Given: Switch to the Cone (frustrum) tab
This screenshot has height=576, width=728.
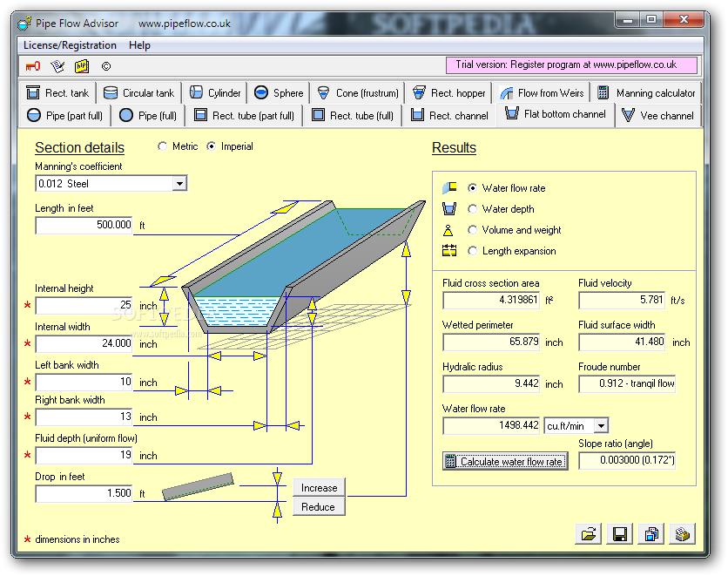Looking at the screenshot, I should point(358,93).
